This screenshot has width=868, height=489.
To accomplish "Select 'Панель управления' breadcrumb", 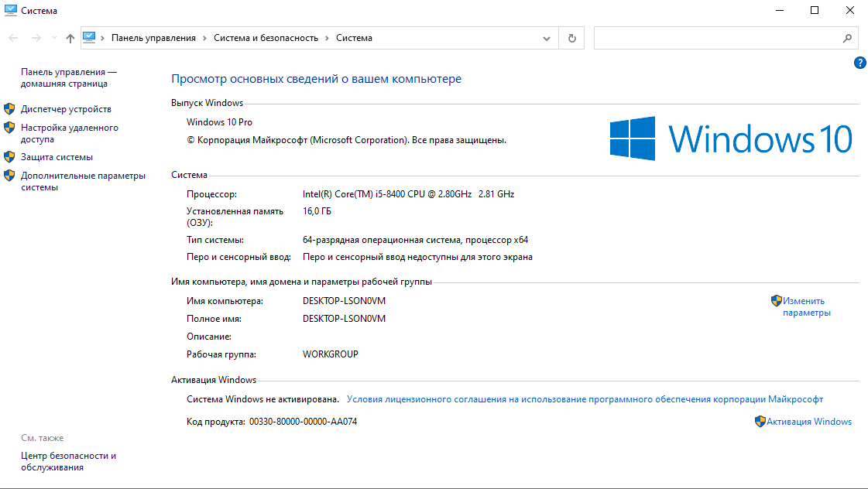I will 153,38.
